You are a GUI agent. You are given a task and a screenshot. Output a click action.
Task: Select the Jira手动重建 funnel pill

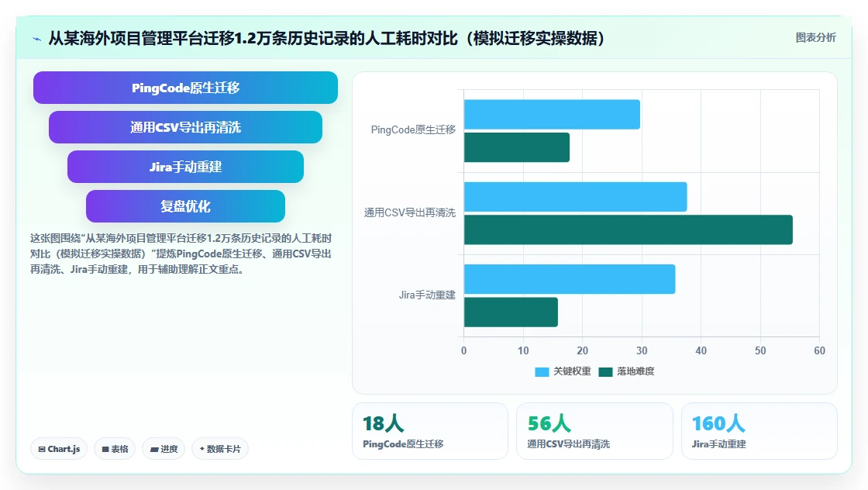coord(185,167)
